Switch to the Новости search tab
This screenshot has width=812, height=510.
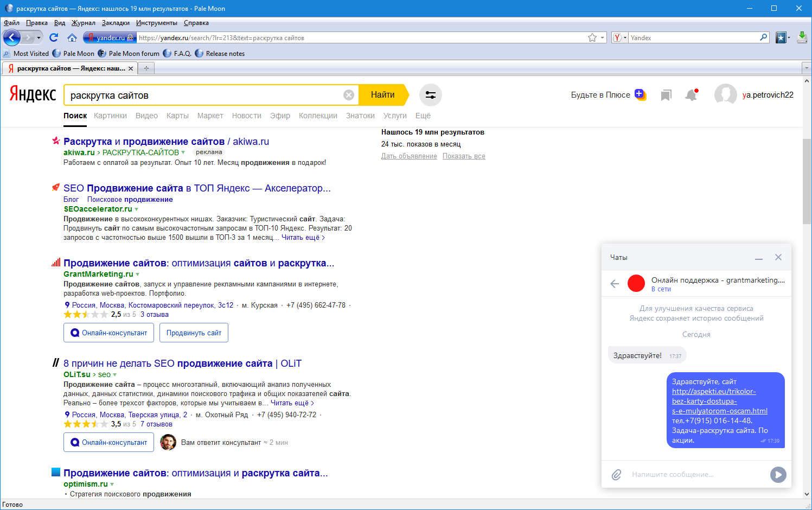[247, 116]
